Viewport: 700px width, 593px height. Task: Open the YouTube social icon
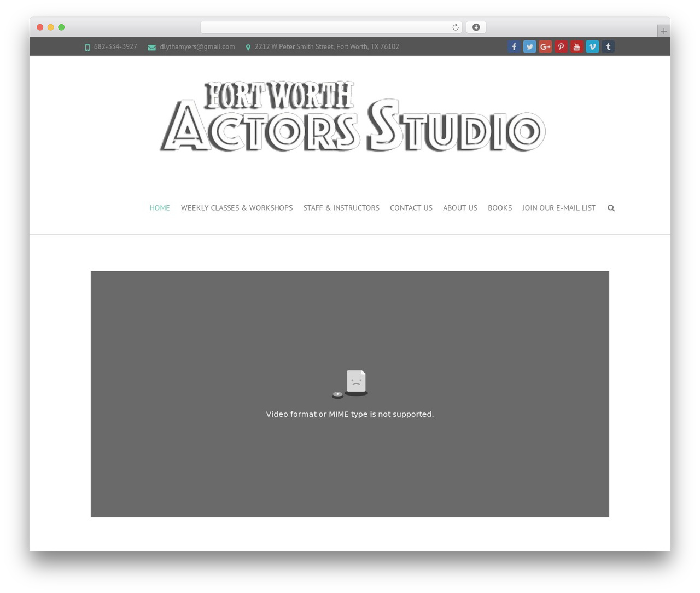click(x=576, y=47)
